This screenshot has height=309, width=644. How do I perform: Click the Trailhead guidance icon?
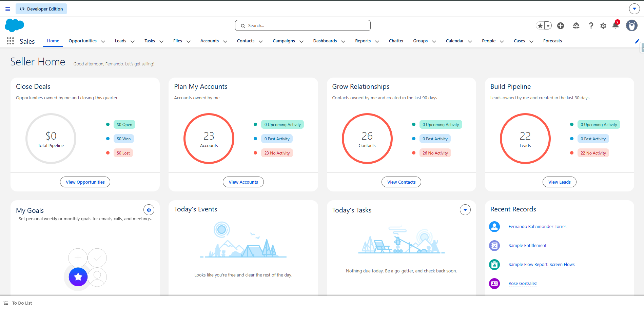(576, 26)
